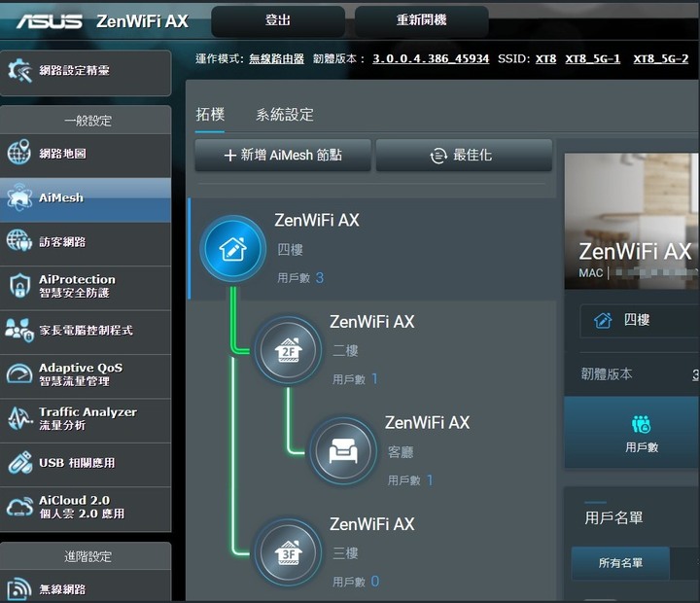Click the 二樓 location label

pyautogui.click(x=345, y=351)
